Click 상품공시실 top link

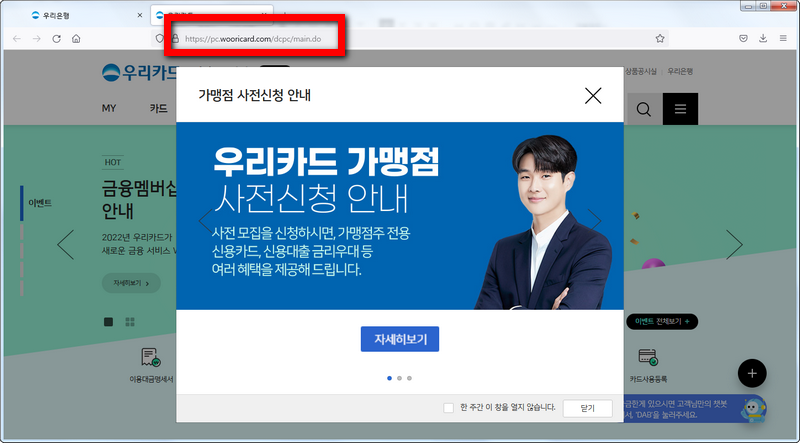641,71
